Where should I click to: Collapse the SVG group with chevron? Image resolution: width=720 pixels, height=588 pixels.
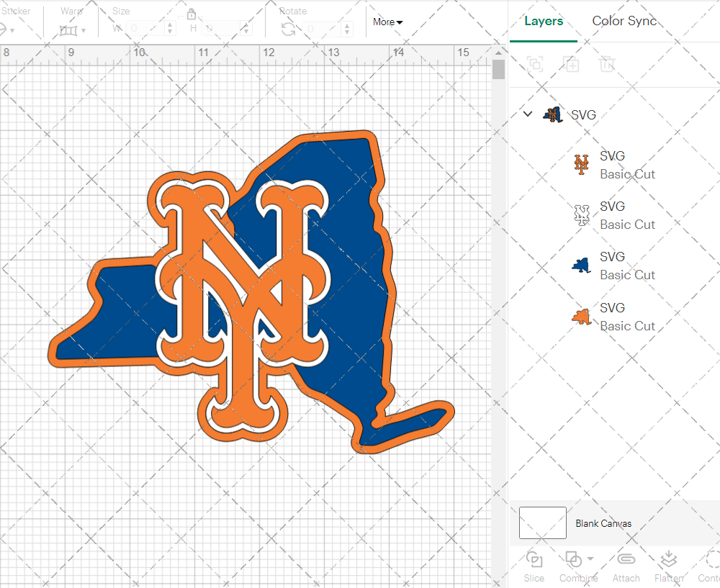pos(528,114)
